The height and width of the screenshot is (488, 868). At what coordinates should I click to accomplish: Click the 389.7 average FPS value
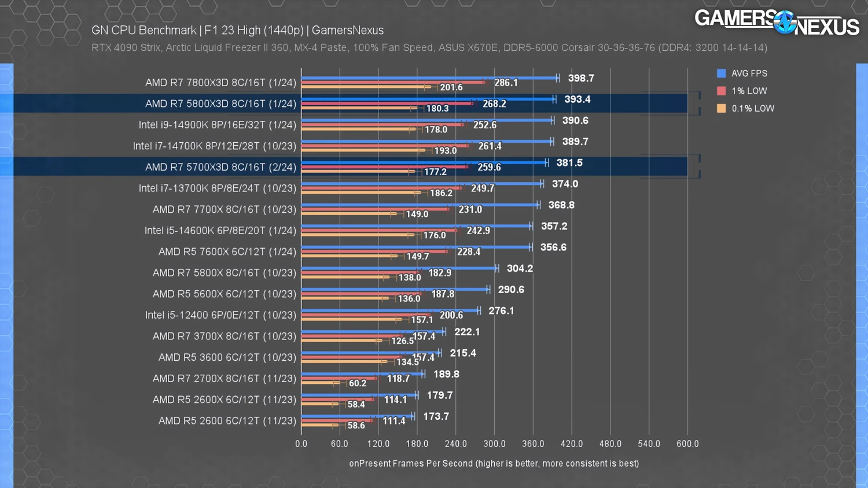[x=575, y=142]
